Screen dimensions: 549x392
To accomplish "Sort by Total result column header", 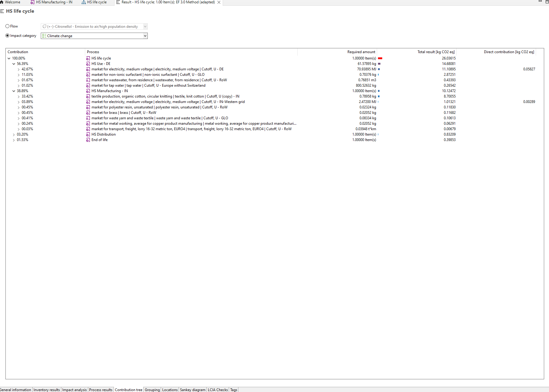I will 436,52.
